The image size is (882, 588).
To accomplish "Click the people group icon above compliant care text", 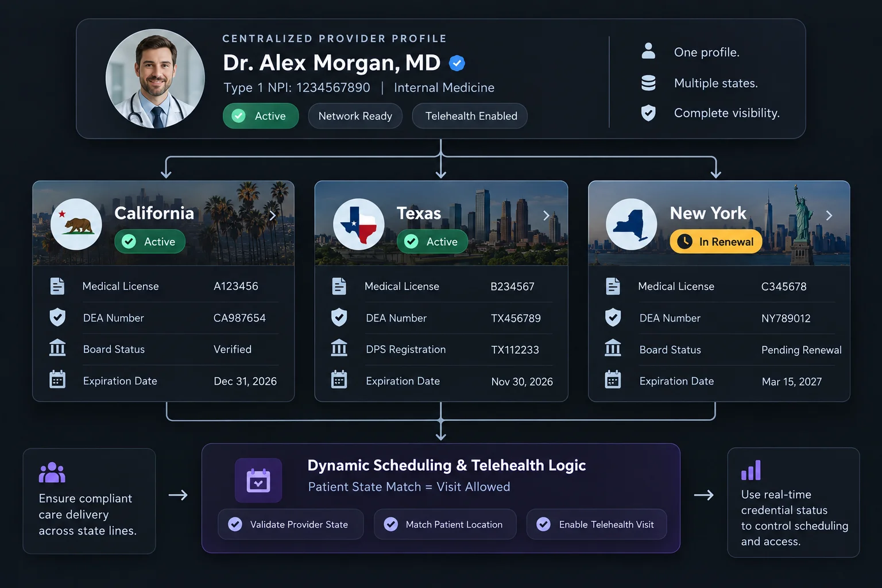I will [52, 473].
